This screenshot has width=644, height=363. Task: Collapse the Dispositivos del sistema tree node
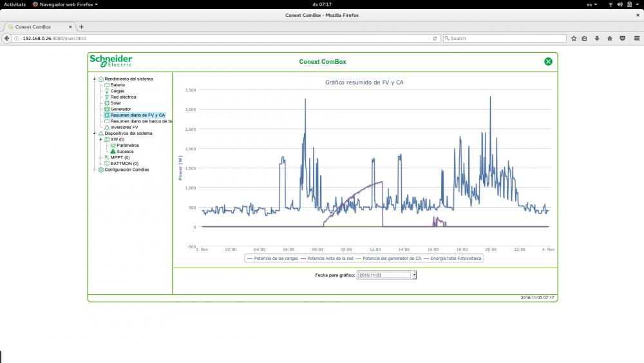(95, 133)
